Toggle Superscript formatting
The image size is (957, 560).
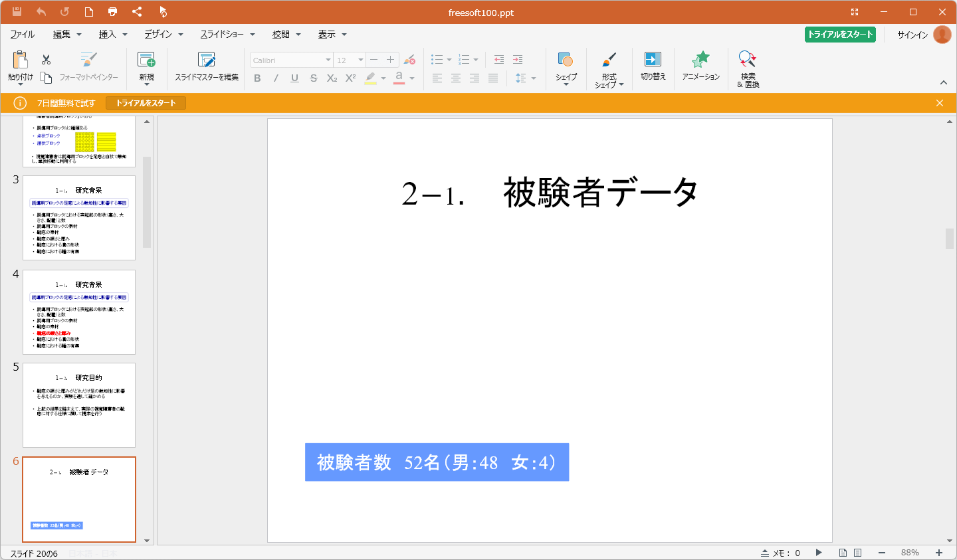coord(350,78)
